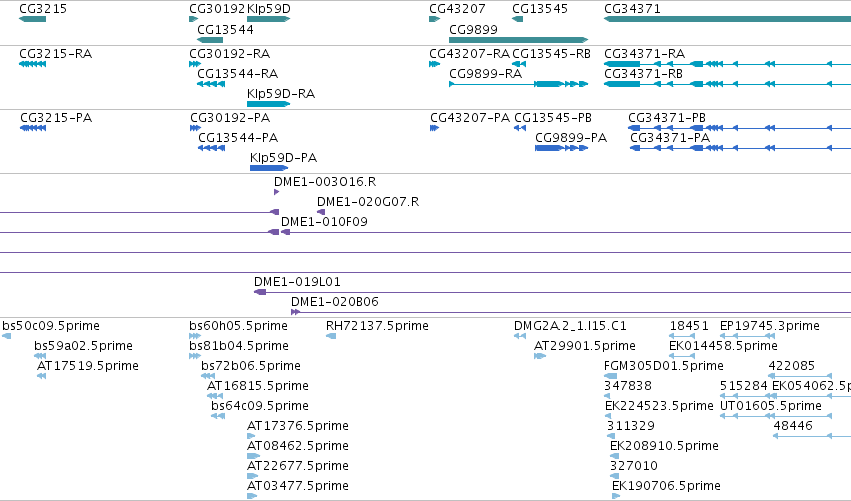Click EST AT03477.5prime
This screenshot has height=501, width=851.
(297, 486)
